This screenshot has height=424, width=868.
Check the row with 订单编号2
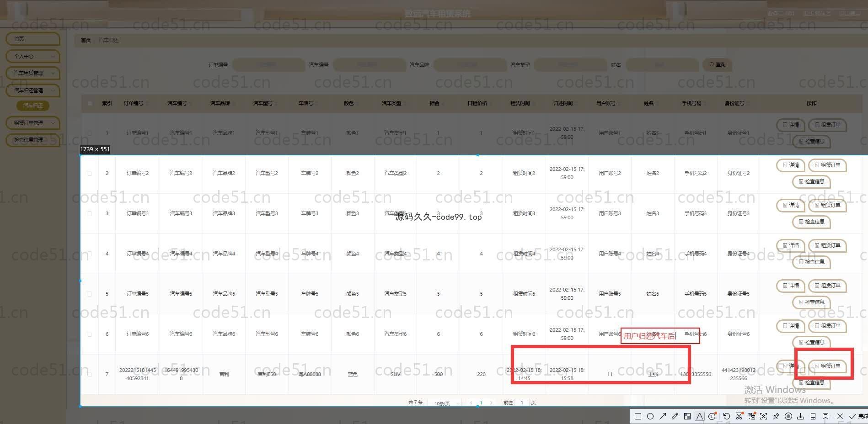coord(89,173)
